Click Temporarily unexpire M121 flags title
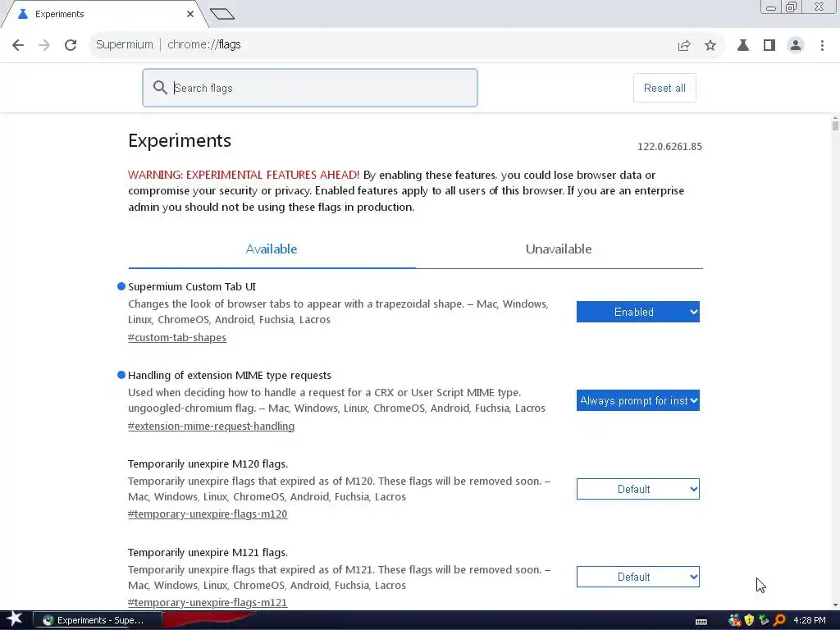 (x=208, y=552)
